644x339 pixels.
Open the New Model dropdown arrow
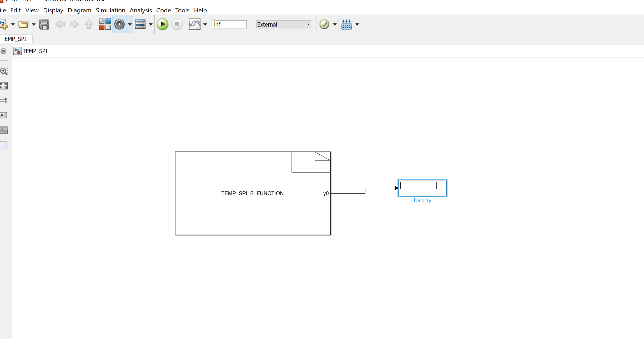click(13, 24)
